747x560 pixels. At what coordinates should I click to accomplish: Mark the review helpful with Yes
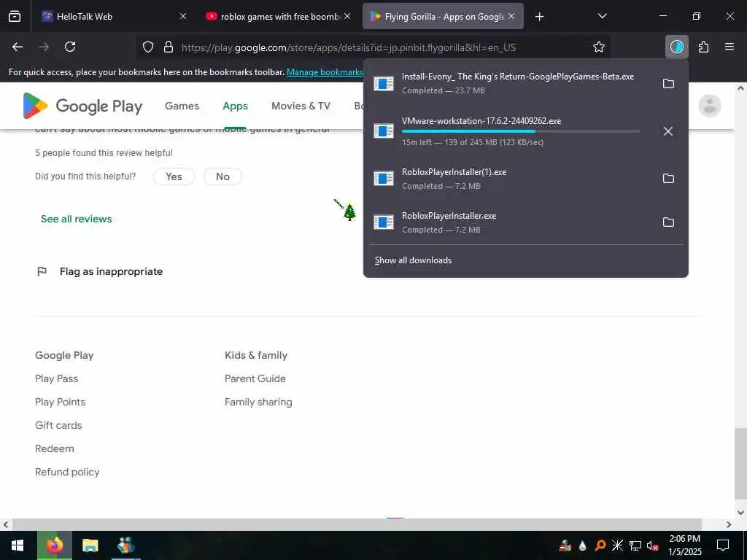click(174, 176)
